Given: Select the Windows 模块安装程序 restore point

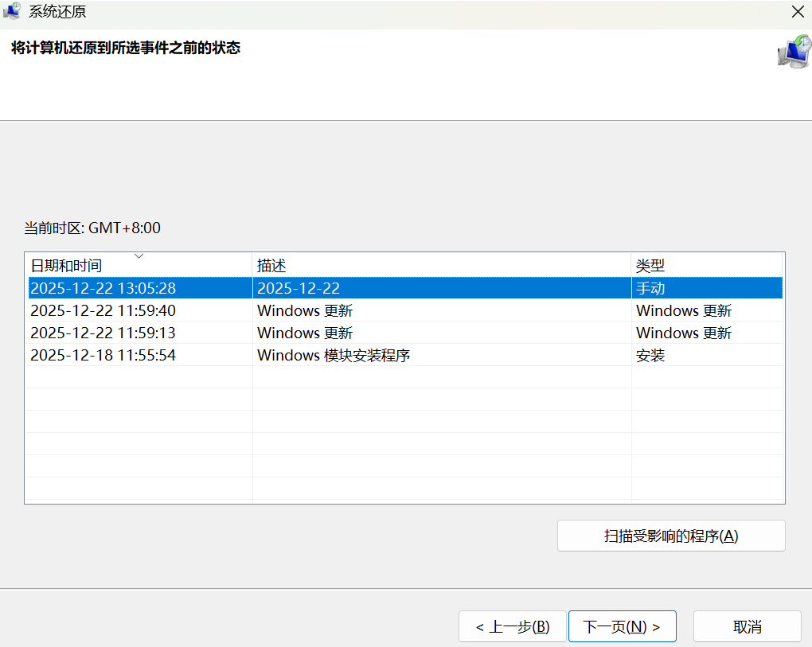Looking at the screenshot, I should click(x=333, y=355).
